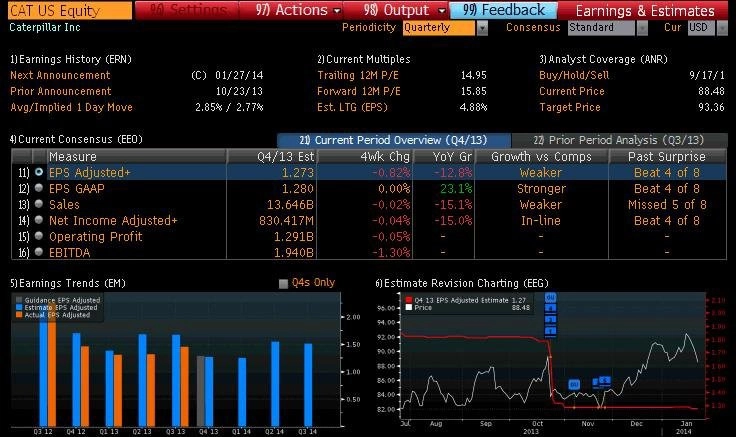Click 'Missed 5 of 8' in Sales row
Viewport: 736px width, 437px height.
667,205
